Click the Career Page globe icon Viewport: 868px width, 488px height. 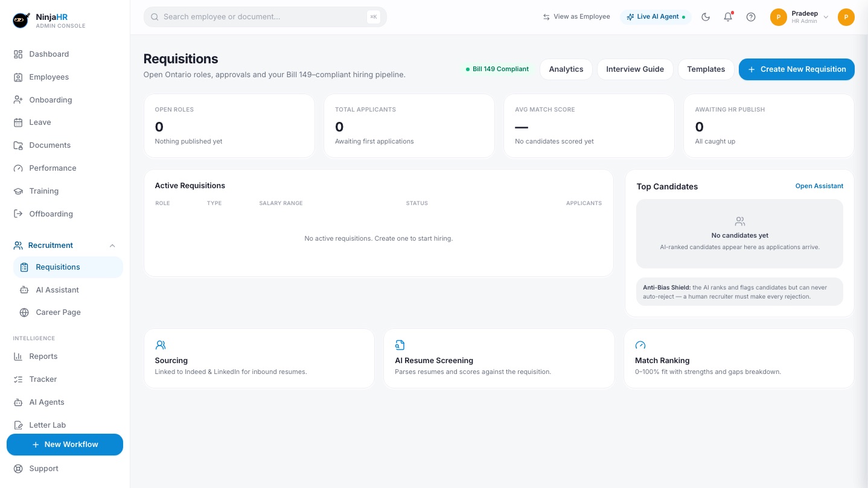tap(24, 312)
